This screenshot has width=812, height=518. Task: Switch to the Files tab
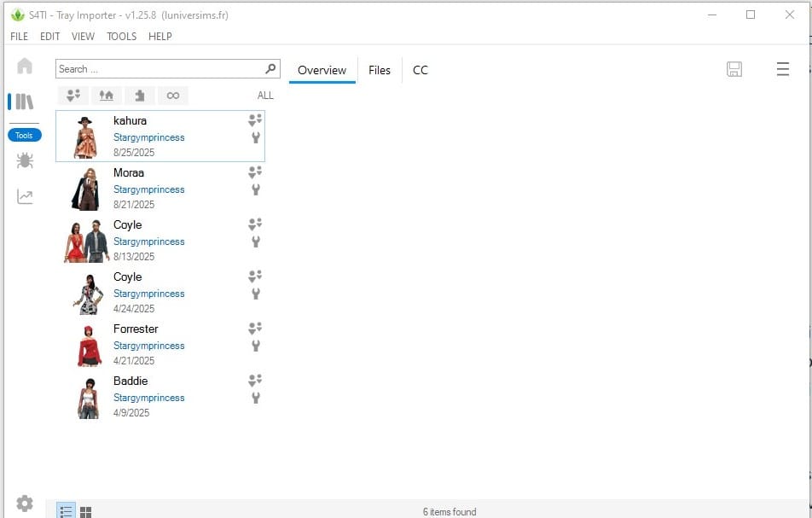(380, 70)
